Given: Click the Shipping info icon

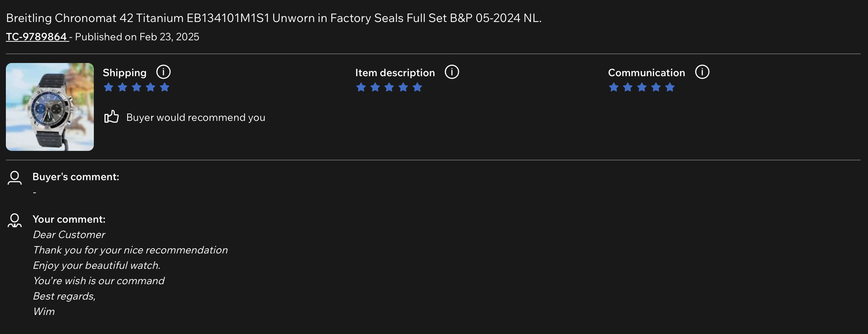Looking at the screenshot, I should (x=163, y=72).
